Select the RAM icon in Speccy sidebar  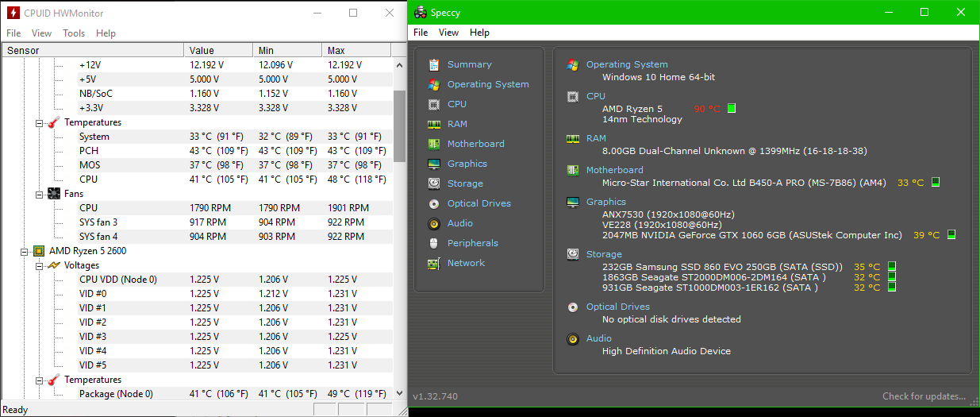point(434,124)
